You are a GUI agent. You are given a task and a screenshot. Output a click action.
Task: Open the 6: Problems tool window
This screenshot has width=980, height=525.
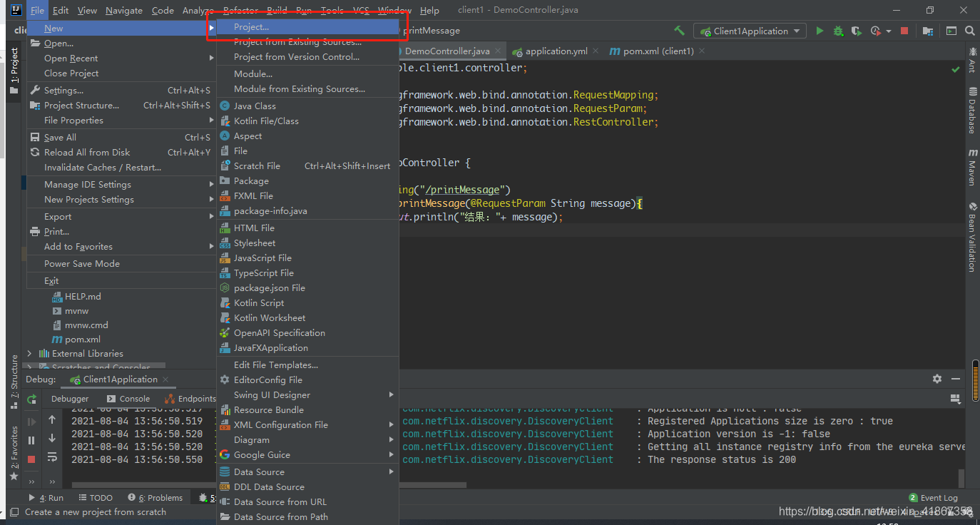(x=155, y=498)
